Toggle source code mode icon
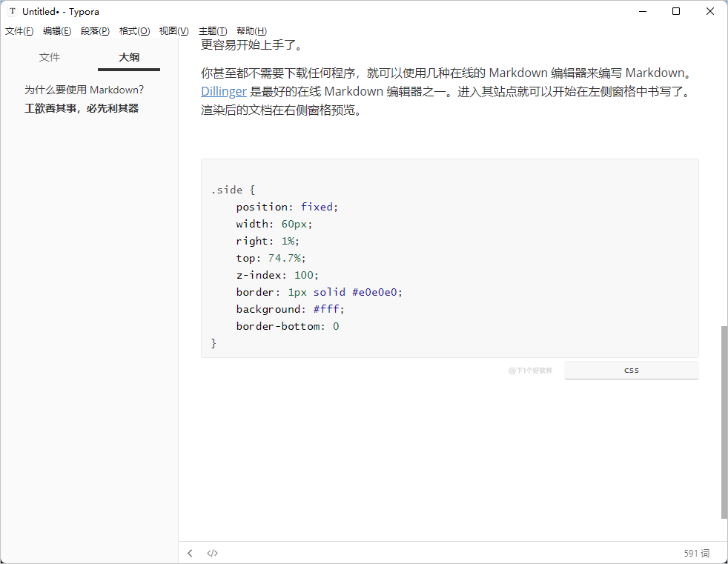Screen dimensions: 728x564 tap(212, 553)
